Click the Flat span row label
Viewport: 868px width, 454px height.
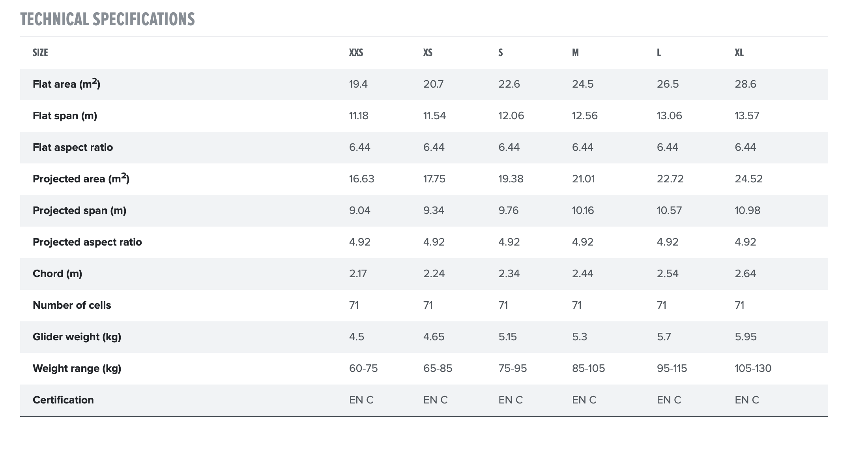pyautogui.click(x=65, y=116)
